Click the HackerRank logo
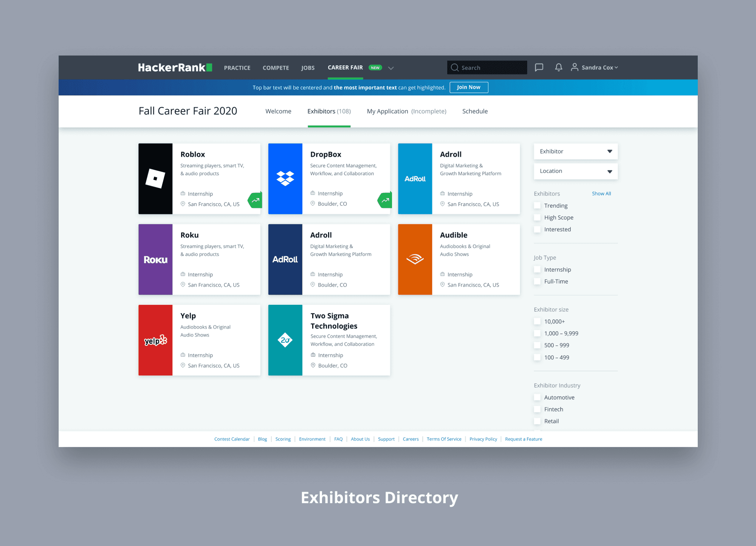This screenshot has width=756, height=546. 175,67
